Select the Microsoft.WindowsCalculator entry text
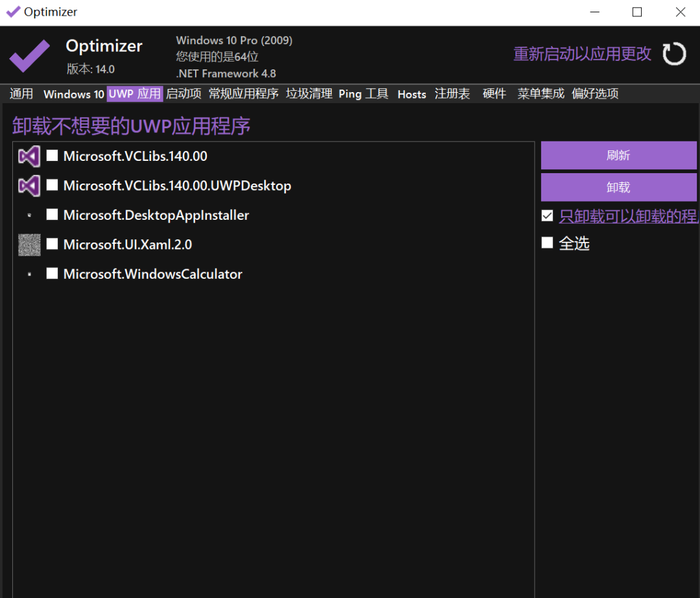Viewport: 700px width, 598px height. (153, 274)
